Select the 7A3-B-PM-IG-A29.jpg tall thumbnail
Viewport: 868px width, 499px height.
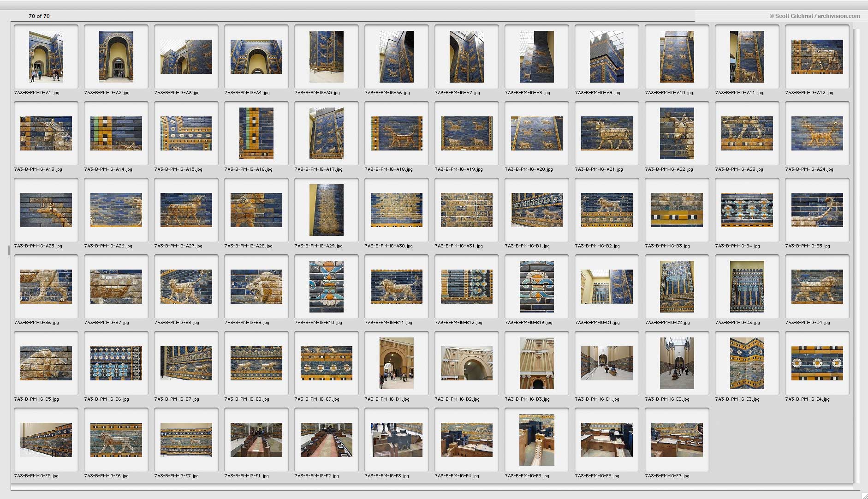(x=327, y=210)
